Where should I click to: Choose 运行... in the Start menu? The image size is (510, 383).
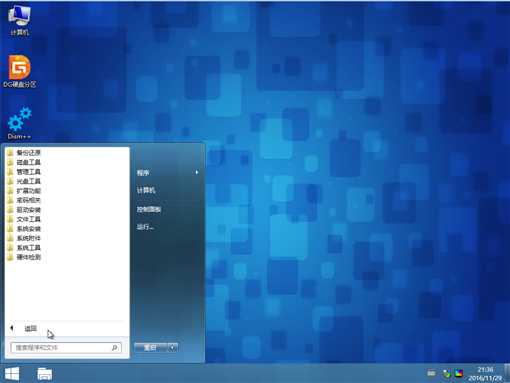click(x=145, y=227)
